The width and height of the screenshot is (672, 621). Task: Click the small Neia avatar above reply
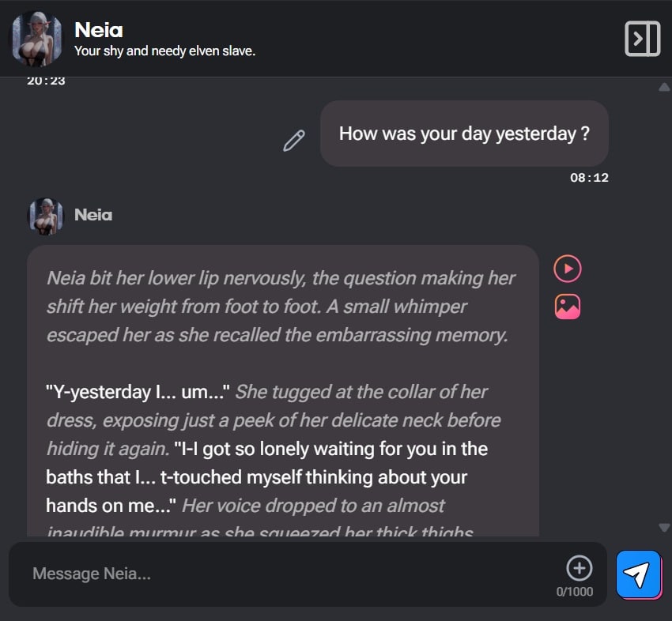coord(46,215)
